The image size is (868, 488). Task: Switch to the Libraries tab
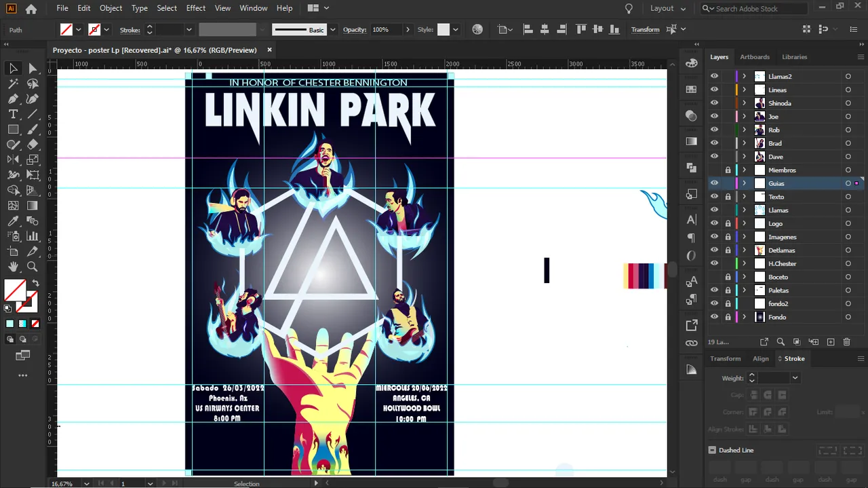(795, 57)
